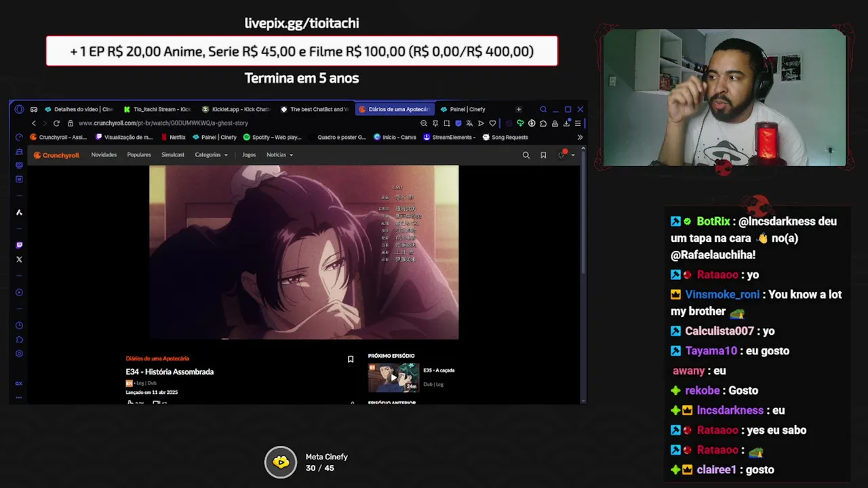Open the Visualização de m... Twitch bookmark

[124, 137]
